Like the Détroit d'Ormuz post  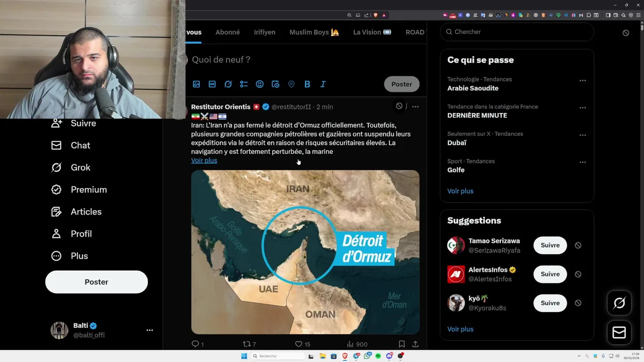tap(302, 344)
